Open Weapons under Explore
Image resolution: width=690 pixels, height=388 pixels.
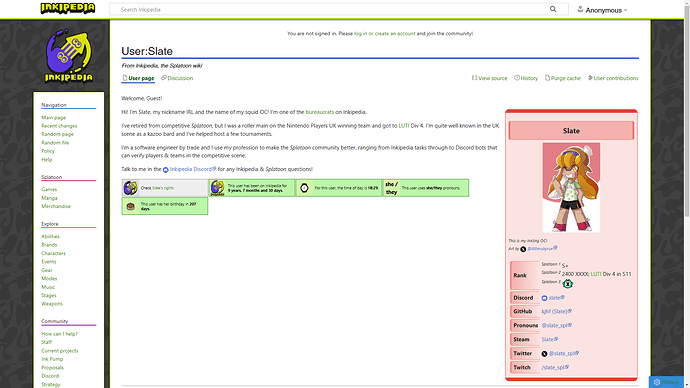[x=52, y=304]
